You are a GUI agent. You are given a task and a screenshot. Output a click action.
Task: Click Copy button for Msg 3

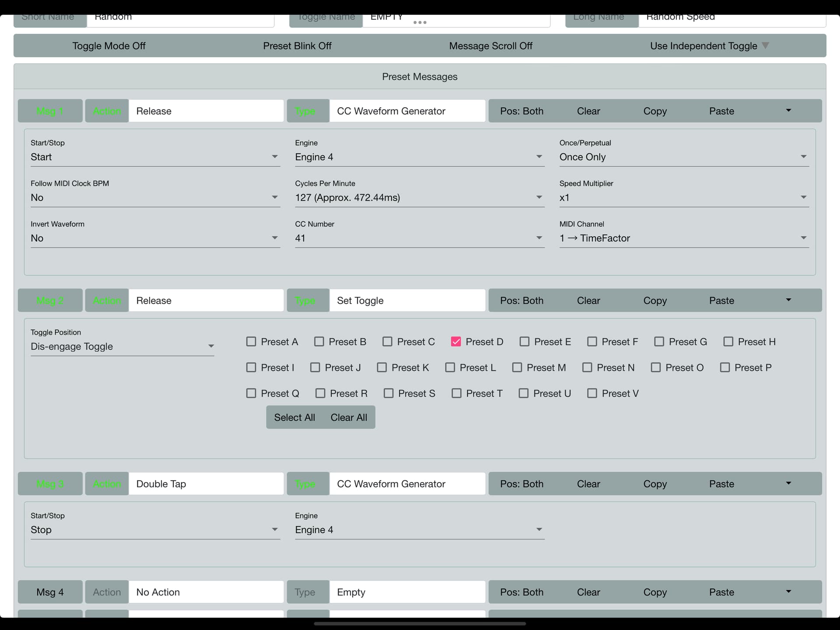coord(654,484)
